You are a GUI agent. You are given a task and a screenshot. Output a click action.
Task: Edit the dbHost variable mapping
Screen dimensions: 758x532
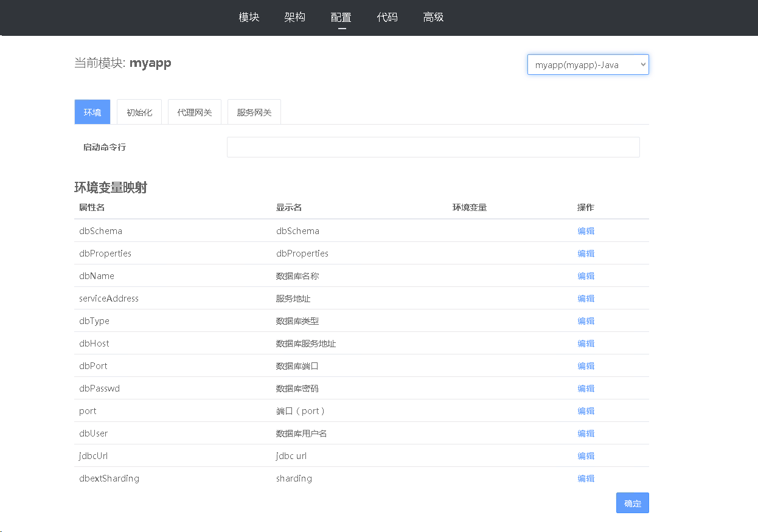586,344
